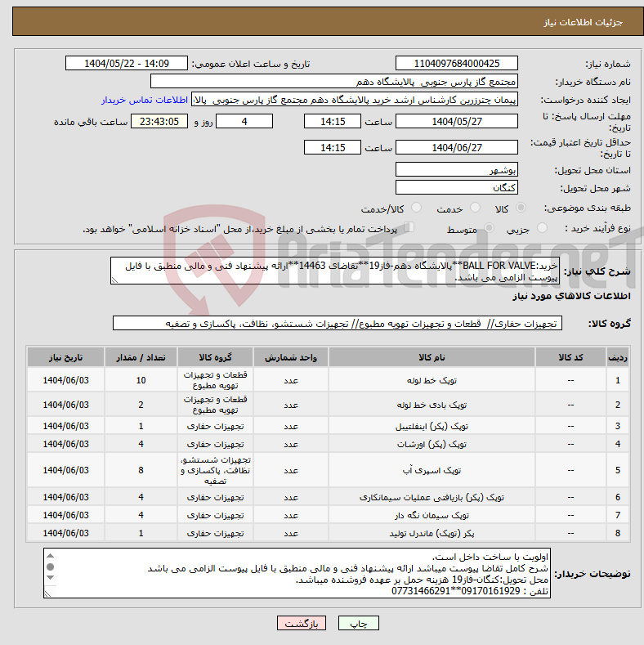
Task: Click quantity 8 for توپک اسپری آب
Action: pyautogui.click(x=141, y=470)
